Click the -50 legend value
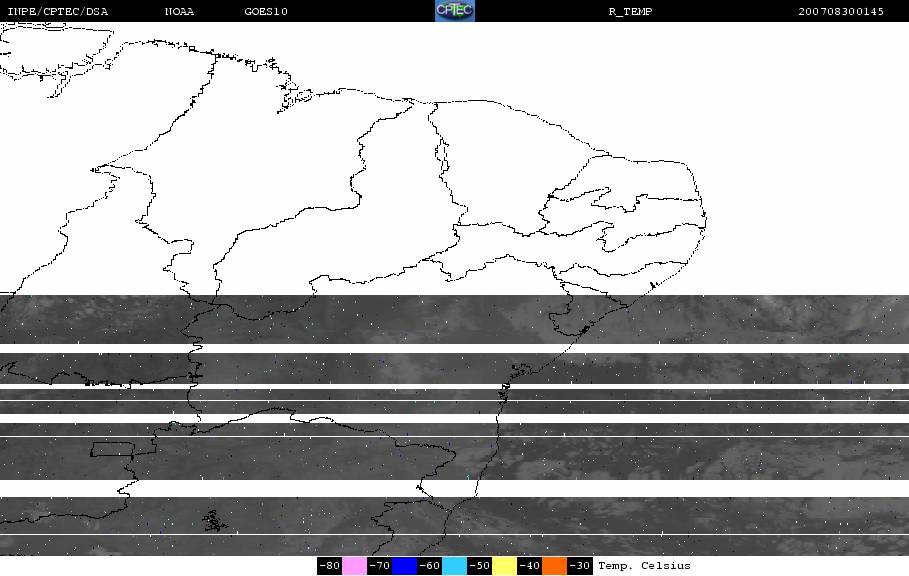The height and width of the screenshot is (576, 909). pyautogui.click(x=479, y=566)
